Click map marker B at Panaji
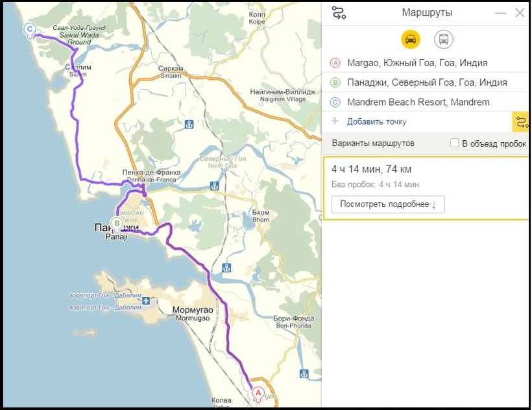 (117, 224)
